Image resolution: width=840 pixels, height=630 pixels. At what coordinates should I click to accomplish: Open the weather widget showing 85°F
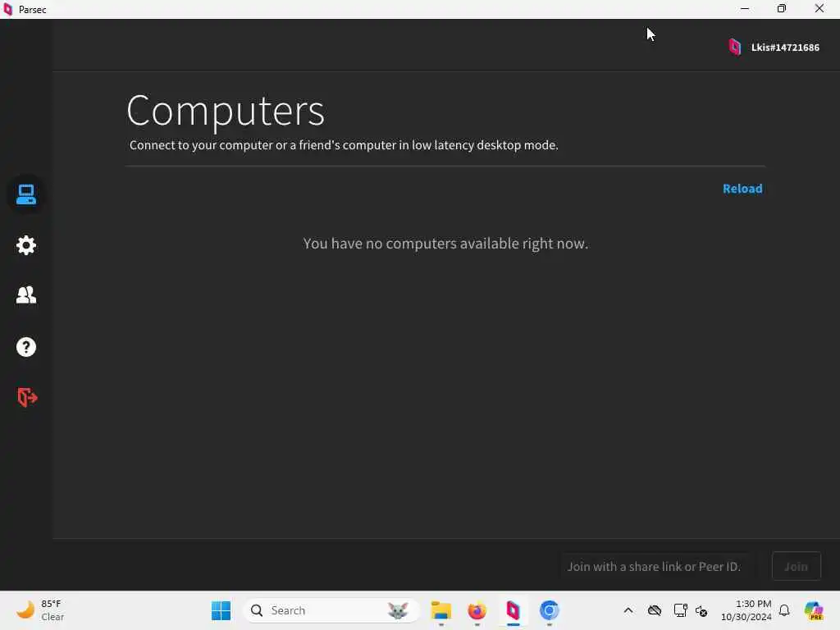coord(41,610)
